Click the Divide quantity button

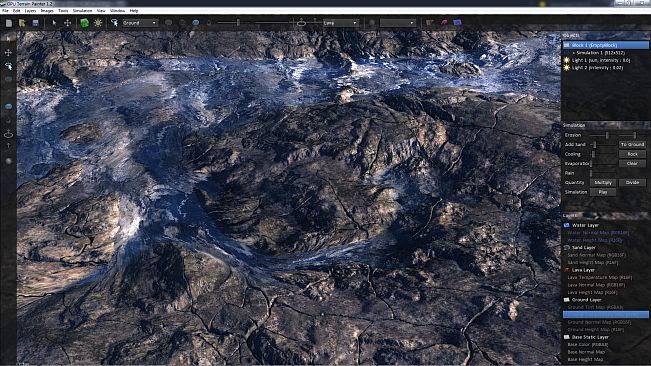(x=632, y=183)
